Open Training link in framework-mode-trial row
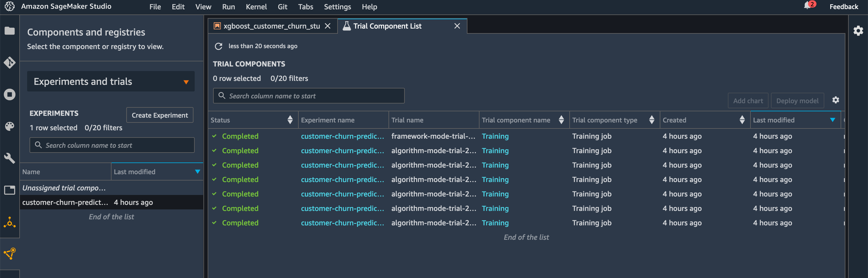Image resolution: width=868 pixels, height=278 pixels. point(495,136)
